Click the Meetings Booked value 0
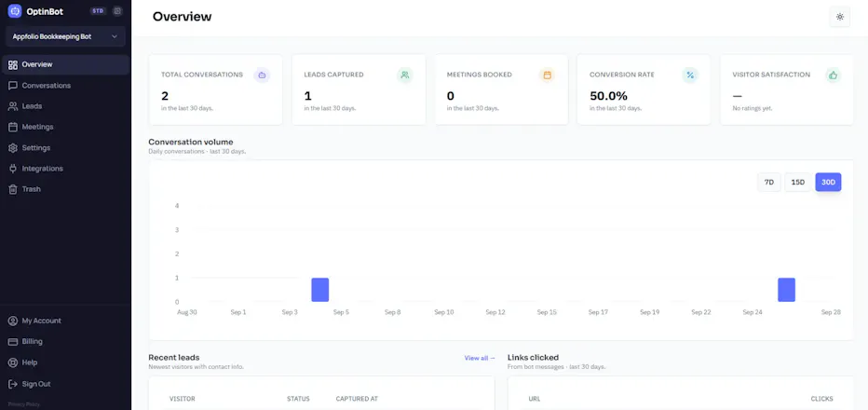The height and width of the screenshot is (410, 868). [x=451, y=96]
